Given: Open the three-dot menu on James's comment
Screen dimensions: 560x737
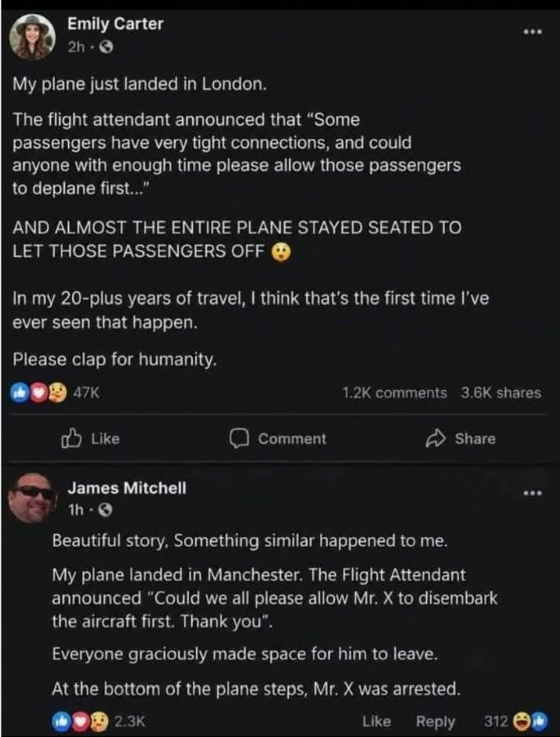Looking at the screenshot, I should [x=533, y=493].
